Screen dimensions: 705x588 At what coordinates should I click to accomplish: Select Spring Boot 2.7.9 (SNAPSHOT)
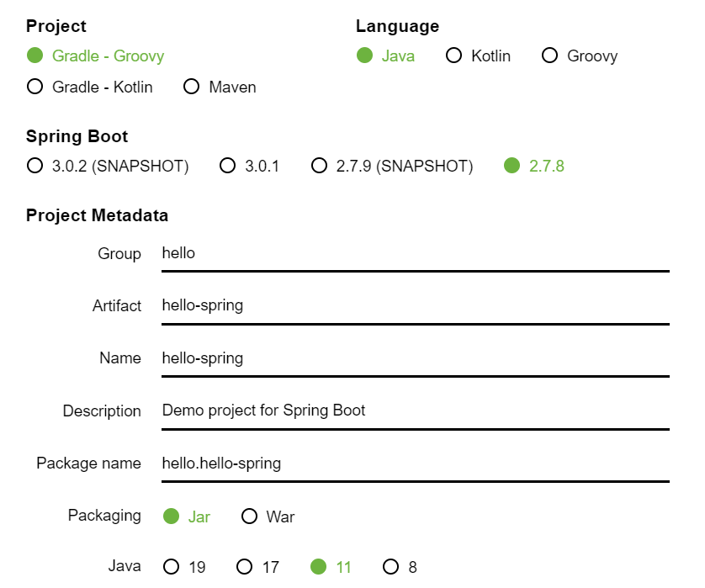(319, 166)
